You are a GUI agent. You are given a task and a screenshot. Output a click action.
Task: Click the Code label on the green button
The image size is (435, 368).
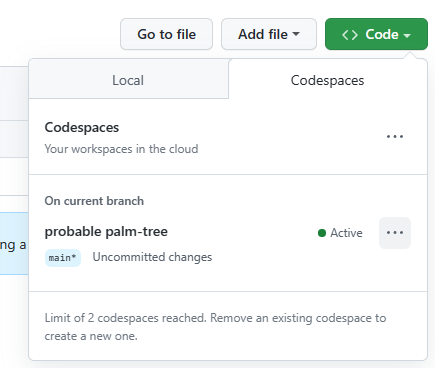[x=382, y=34]
